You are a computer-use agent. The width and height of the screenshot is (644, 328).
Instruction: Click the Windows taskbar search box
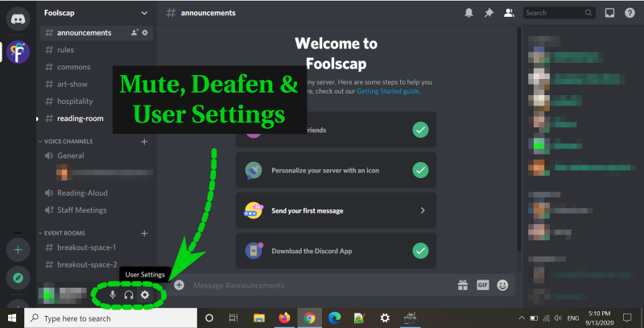110,318
